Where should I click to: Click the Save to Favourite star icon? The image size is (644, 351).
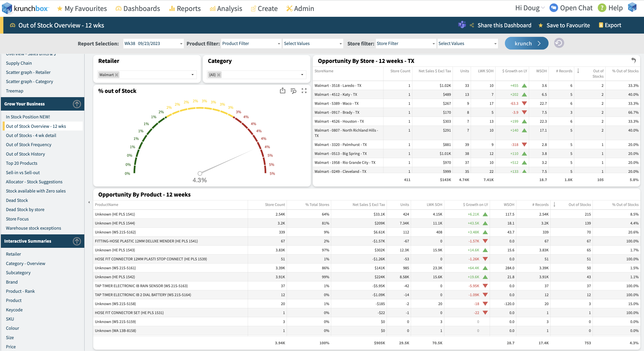(x=540, y=25)
